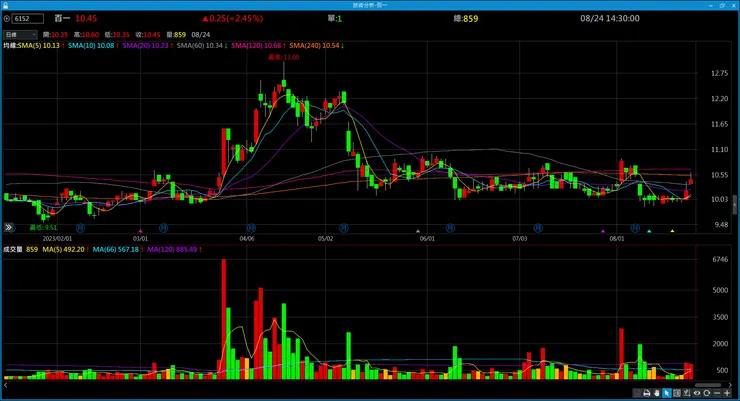Click the circular refresh icon
This screenshot has height=401, width=740.
click(706, 393)
